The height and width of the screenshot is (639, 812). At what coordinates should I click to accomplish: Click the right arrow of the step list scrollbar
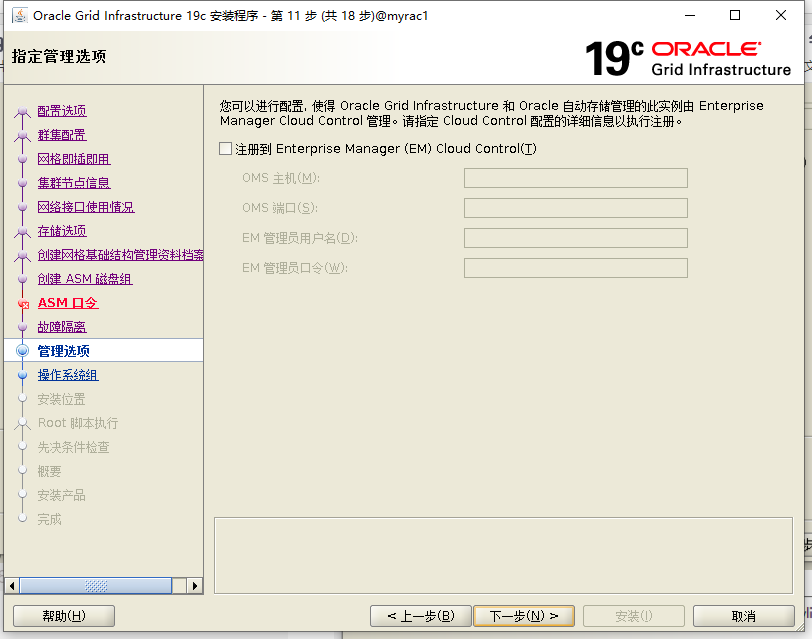tap(195, 586)
